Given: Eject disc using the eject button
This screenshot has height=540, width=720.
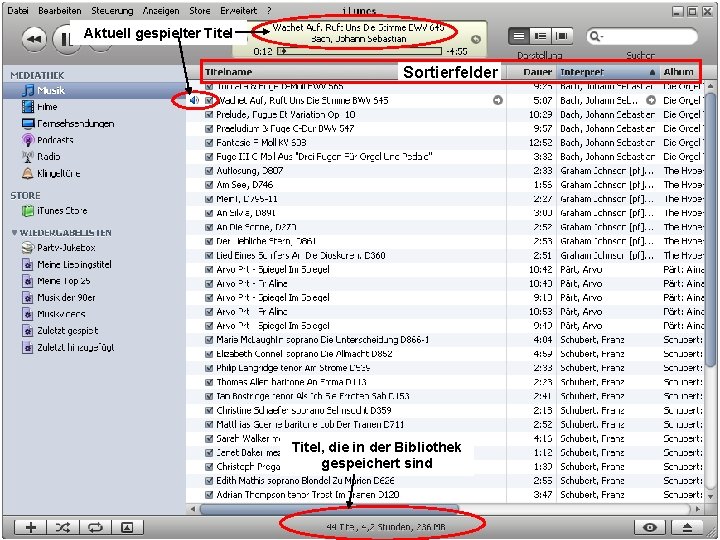Looking at the screenshot, I should coord(687,527).
